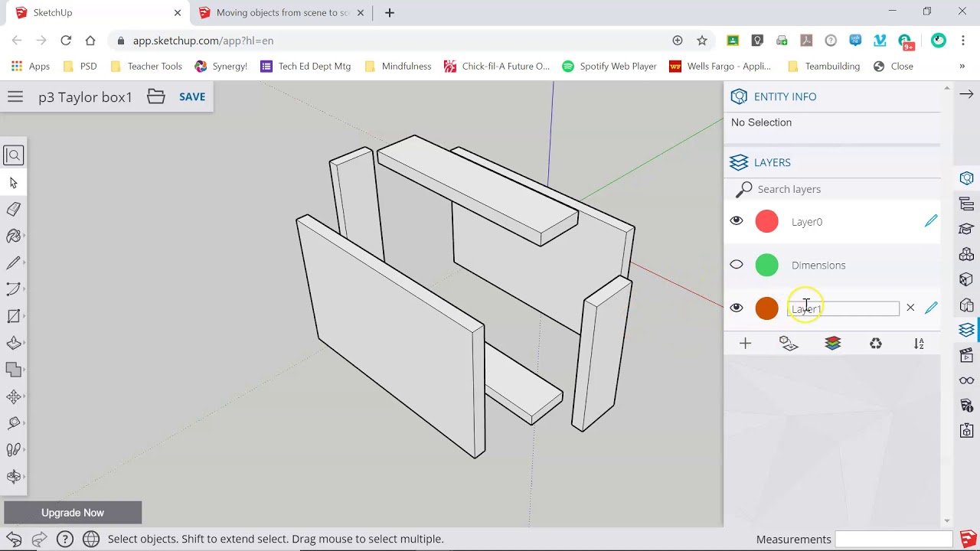
Task: Select the Move tool
Action: [14, 396]
